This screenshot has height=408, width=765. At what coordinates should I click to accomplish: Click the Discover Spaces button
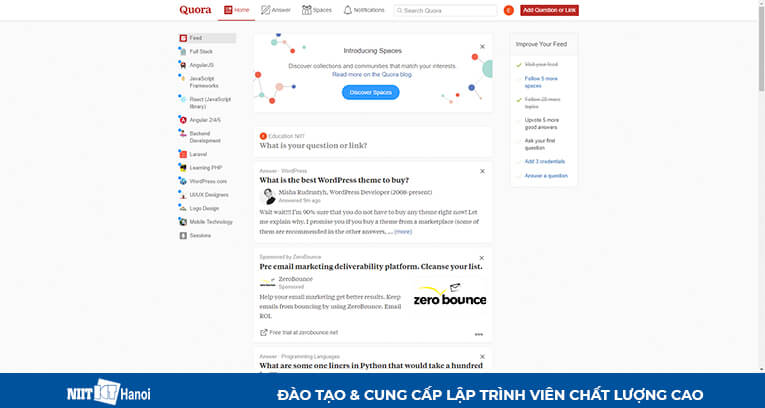tap(371, 92)
